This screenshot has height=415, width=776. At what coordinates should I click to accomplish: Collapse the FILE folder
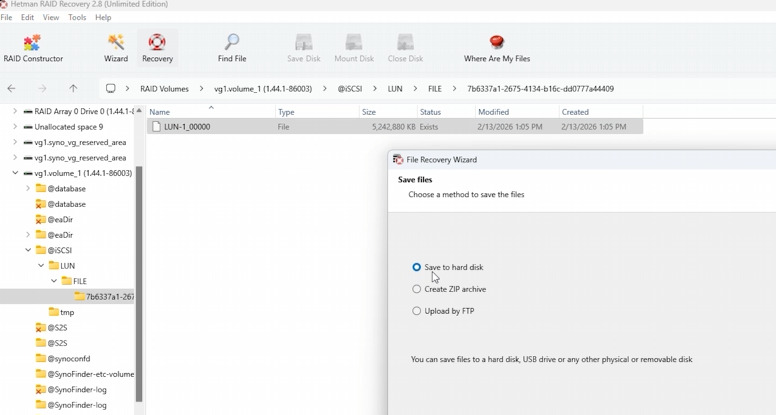click(x=53, y=281)
